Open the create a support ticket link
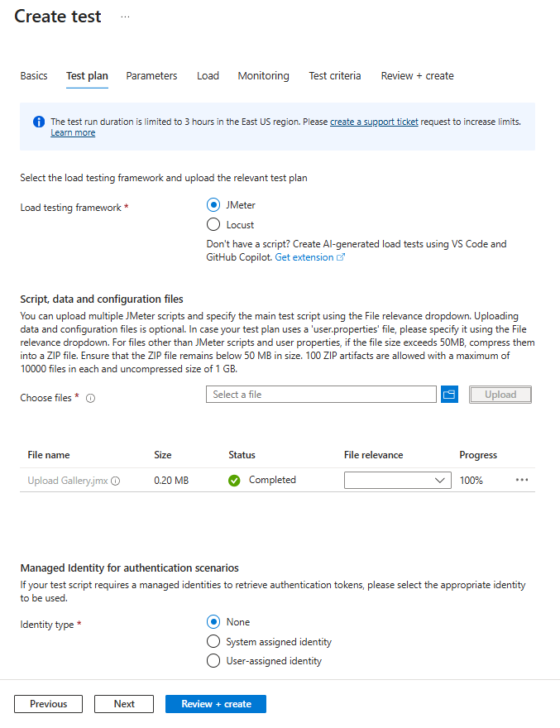 pos(374,122)
